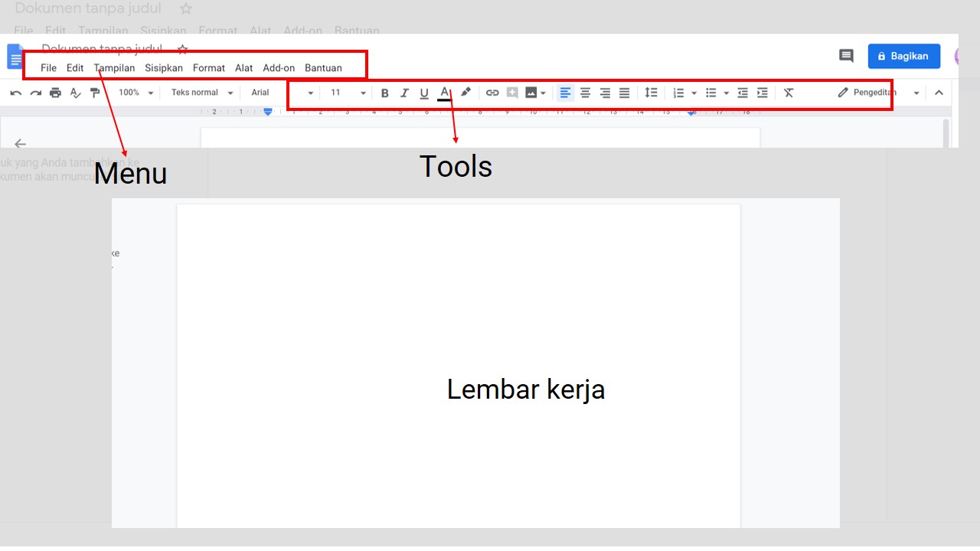
Task: Open the spell check tool
Action: tap(74, 92)
